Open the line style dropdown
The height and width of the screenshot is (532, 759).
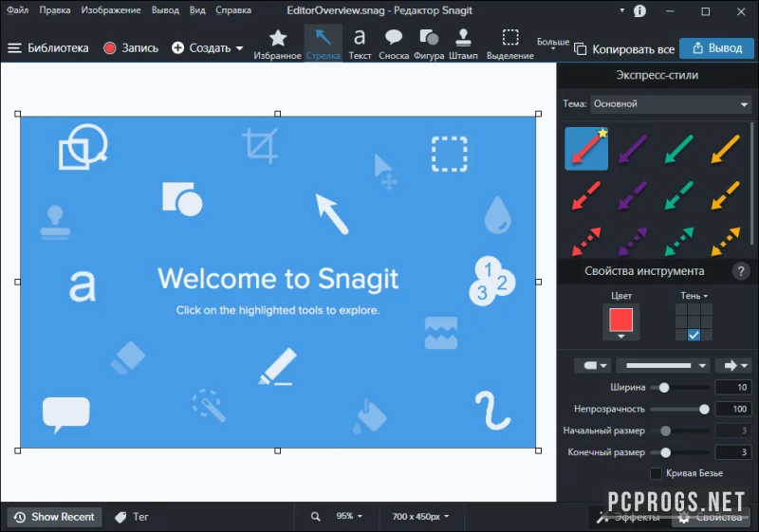662,366
